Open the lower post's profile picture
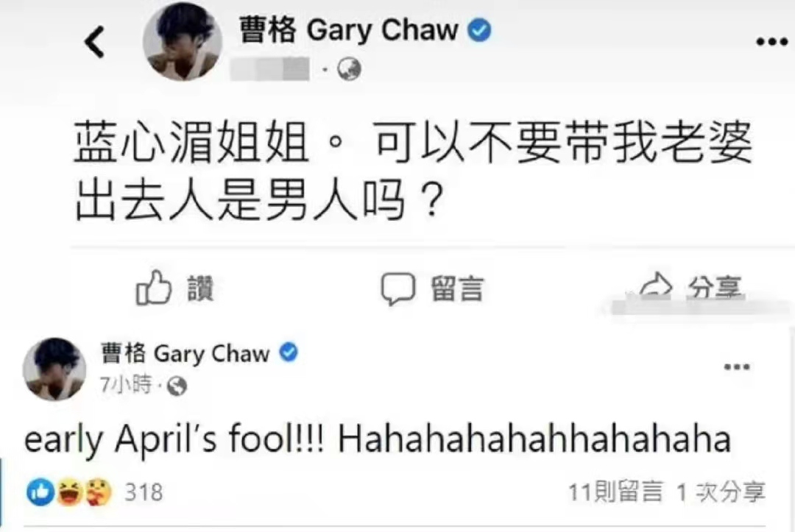Screen dimensions: 795x532 coord(54,369)
